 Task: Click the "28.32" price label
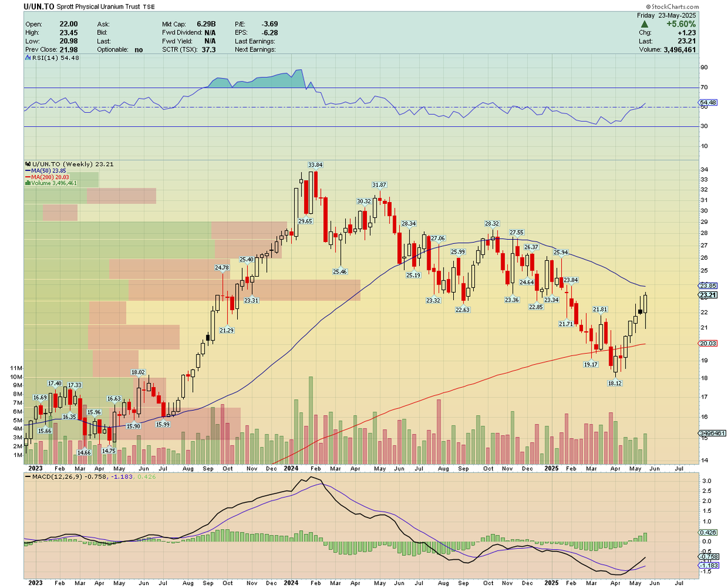[491, 223]
